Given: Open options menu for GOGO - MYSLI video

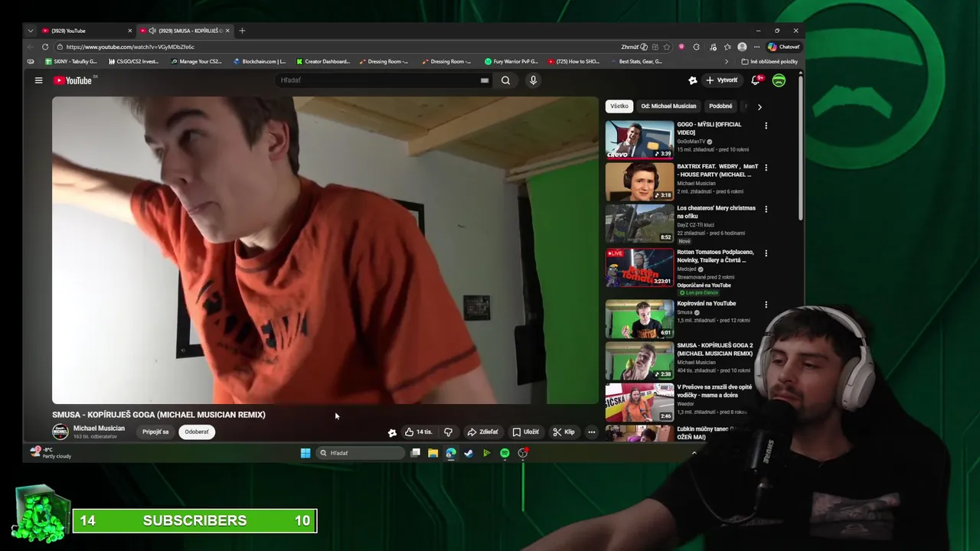Looking at the screenshot, I should [766, 126].
